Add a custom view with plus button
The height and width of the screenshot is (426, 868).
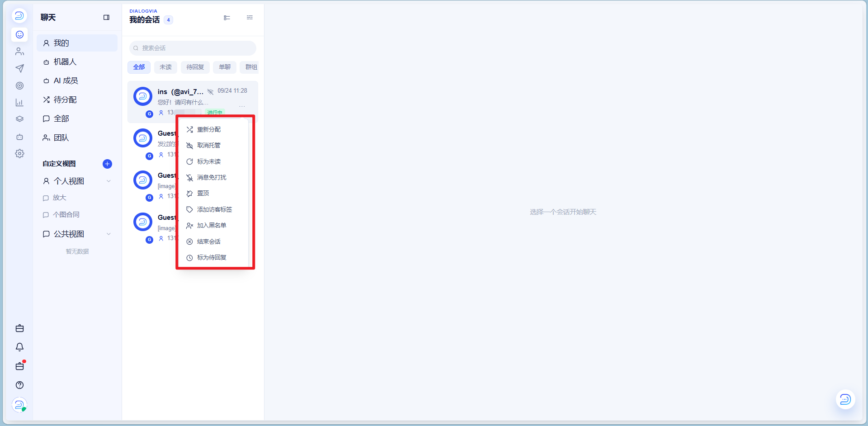coord(107,164)
